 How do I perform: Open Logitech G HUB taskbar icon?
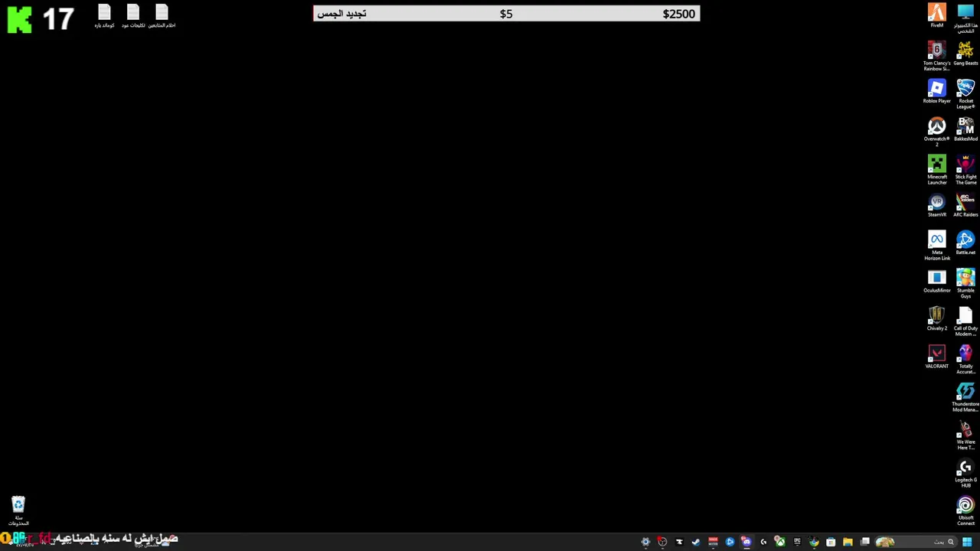pos(763,542)
